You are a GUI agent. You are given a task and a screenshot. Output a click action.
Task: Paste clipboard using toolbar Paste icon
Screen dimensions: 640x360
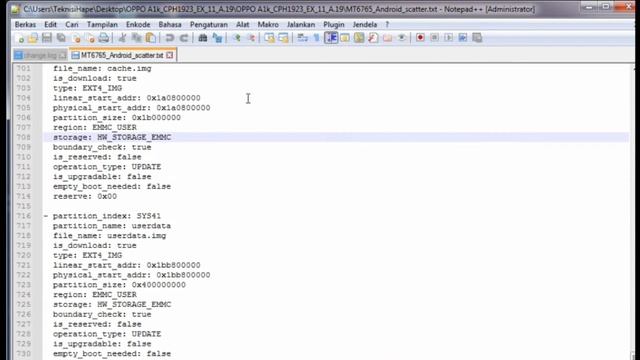click(x=151, y=38)
